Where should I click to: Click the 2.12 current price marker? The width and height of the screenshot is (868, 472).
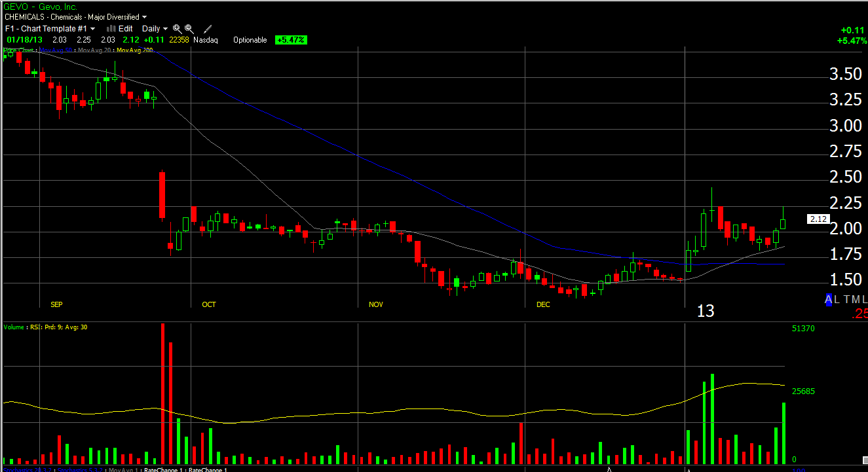(818, 219)
